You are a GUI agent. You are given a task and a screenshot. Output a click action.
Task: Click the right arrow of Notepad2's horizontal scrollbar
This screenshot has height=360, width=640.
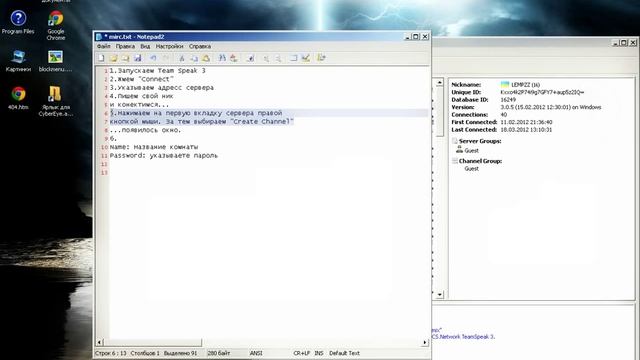tap(425, 342)
